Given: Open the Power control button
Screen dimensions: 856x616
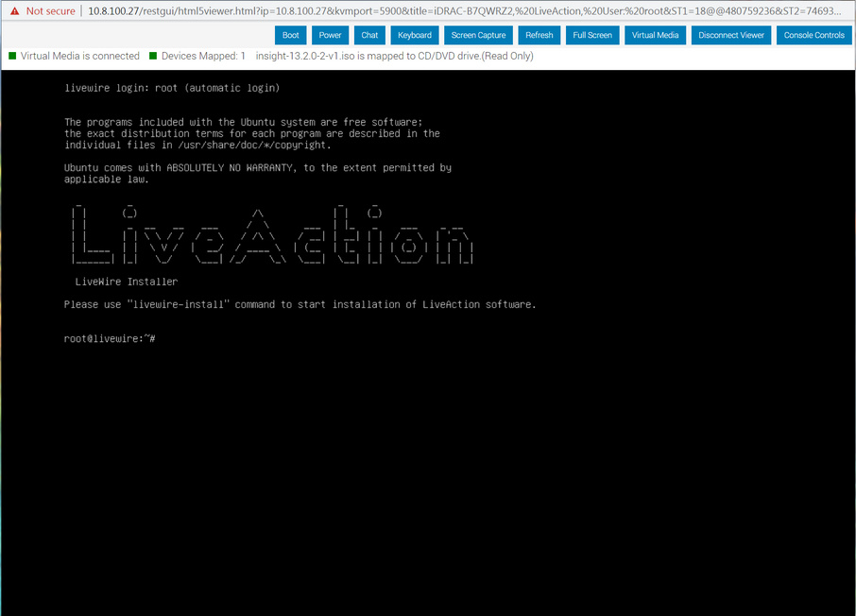Looking at the screenshot, I should click(x=330, y=35).
